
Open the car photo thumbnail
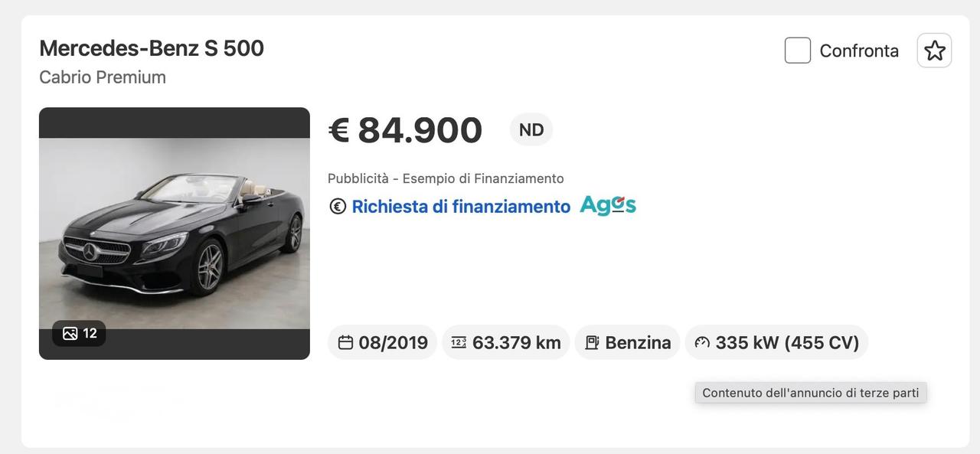(x=175, y=234)
